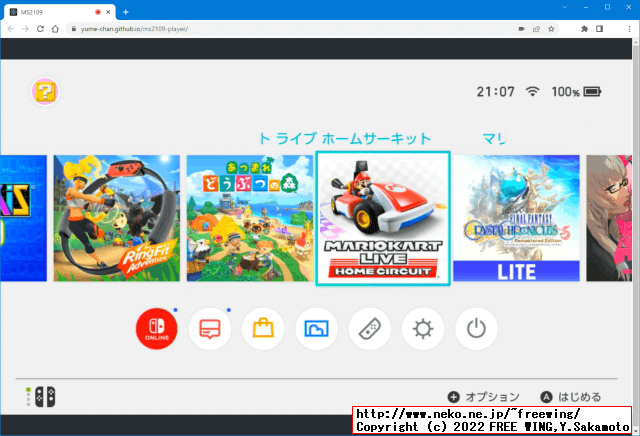Viewport: 640px width, 436px height.
Task: Open the Controllers icon
Action: click(x=370, y=329)
